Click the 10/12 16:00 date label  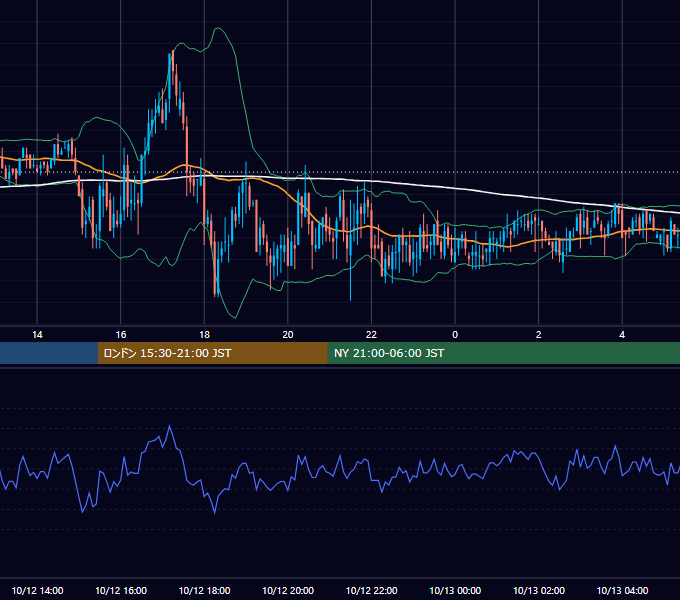pos(121,590)
